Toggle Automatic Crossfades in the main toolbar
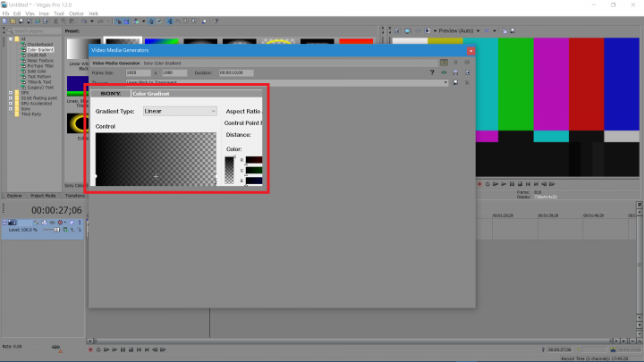 (126, 21)
